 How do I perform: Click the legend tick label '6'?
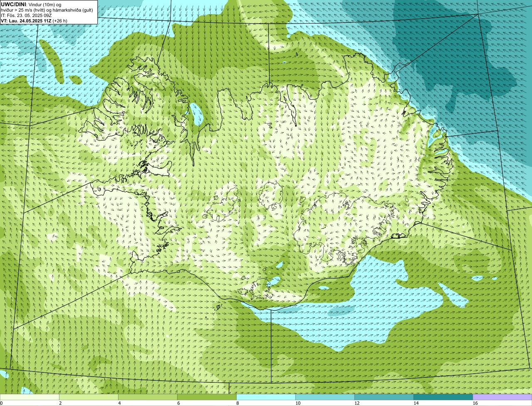coord(179,403)
